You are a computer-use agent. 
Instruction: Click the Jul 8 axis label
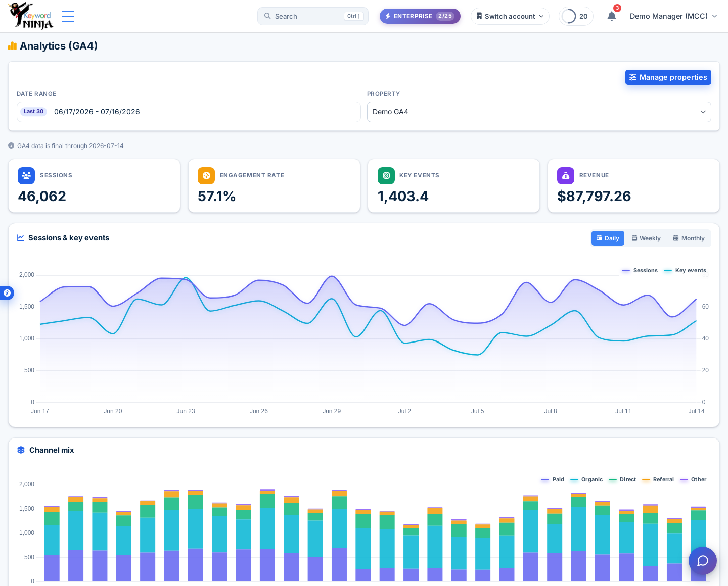click(x=551, y=411)
